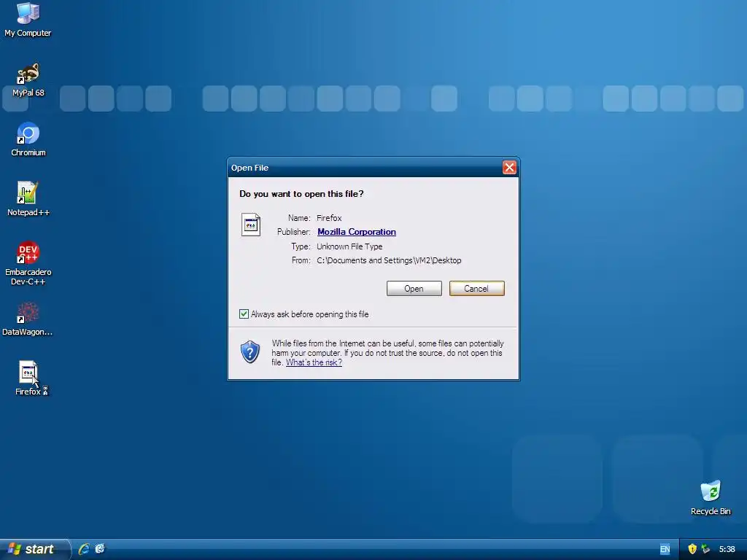Select the Notepad++ desktop shortcut

pyautogui.click(x=28, y=199)
